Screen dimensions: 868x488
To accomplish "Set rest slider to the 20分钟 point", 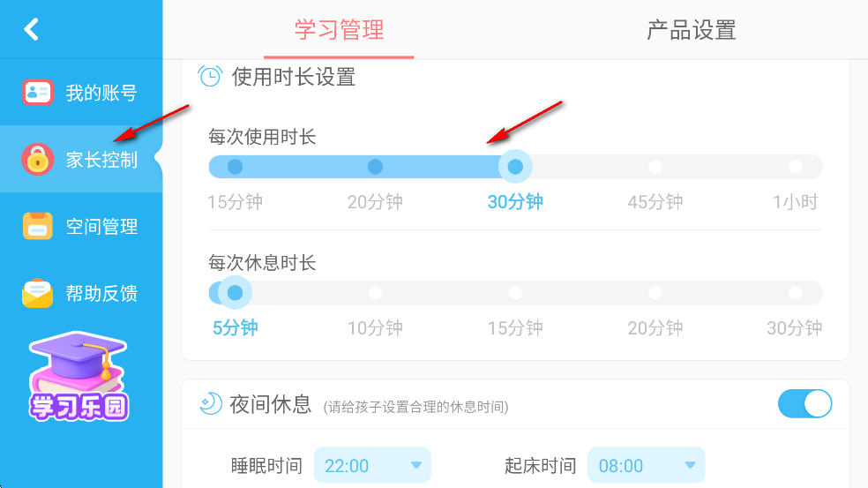I will click(x=655, y=292).
